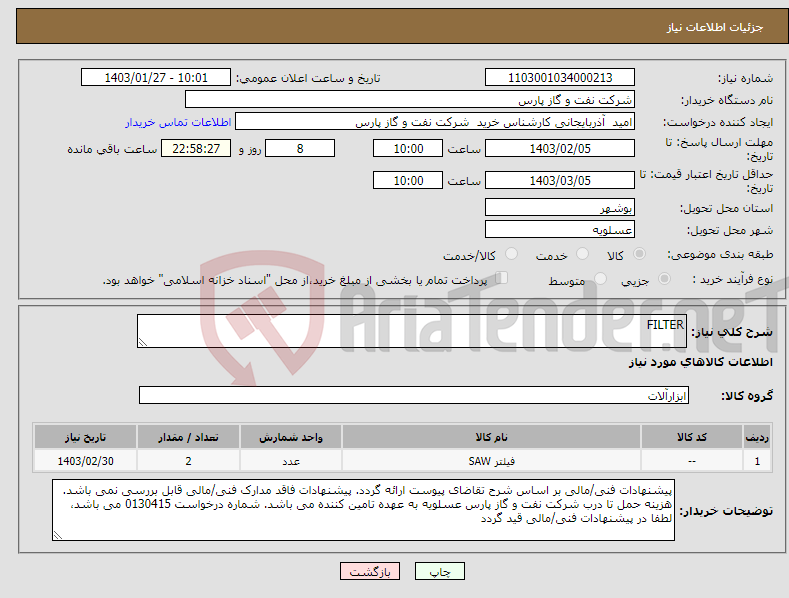Viewport: 789px width, 598px height.
Task: Select the کالا radio option
Action: pos(640,254)
